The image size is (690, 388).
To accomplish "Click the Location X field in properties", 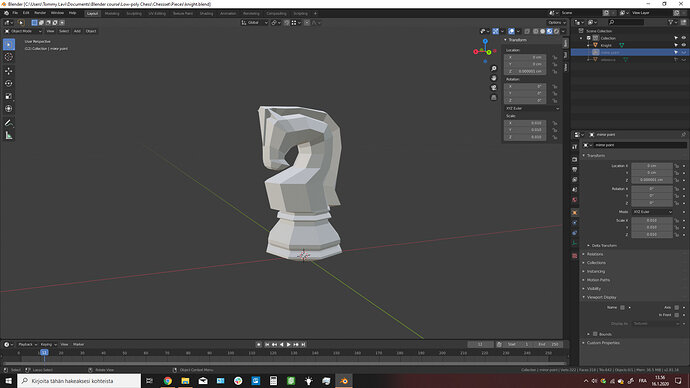I will 652,166.
